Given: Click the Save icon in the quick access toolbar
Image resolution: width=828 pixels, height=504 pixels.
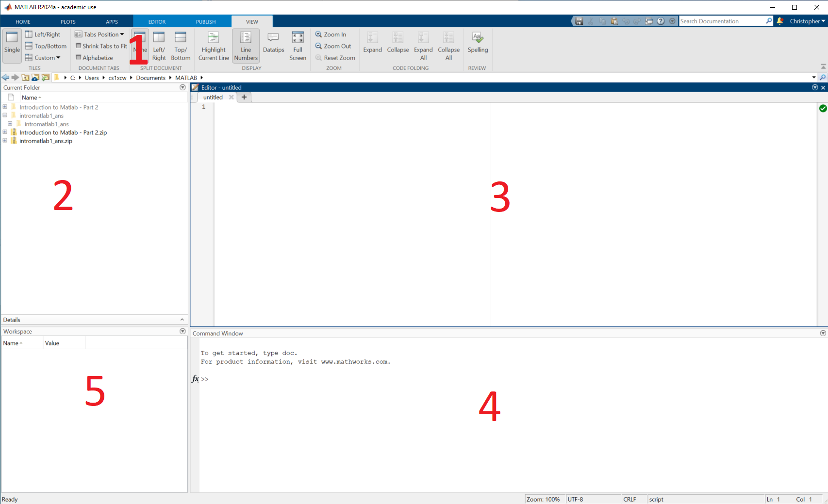Looking at the screenshot, I should [x=579, y=21].
